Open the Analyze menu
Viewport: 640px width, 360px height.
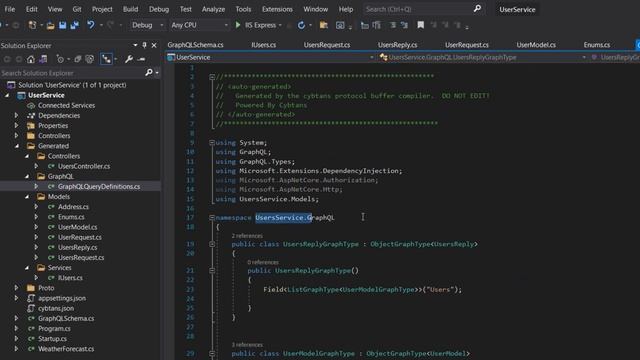213,9
